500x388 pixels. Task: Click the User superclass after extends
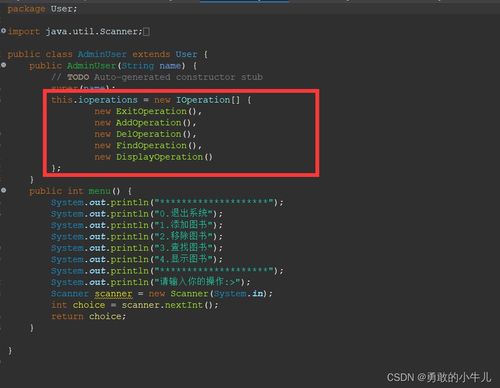tap(186, 54)
